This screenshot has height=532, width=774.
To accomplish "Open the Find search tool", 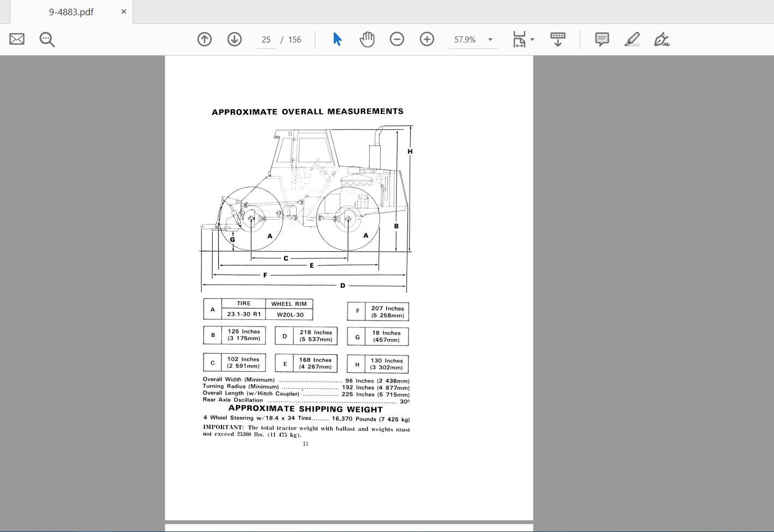I will coord(47,39).
